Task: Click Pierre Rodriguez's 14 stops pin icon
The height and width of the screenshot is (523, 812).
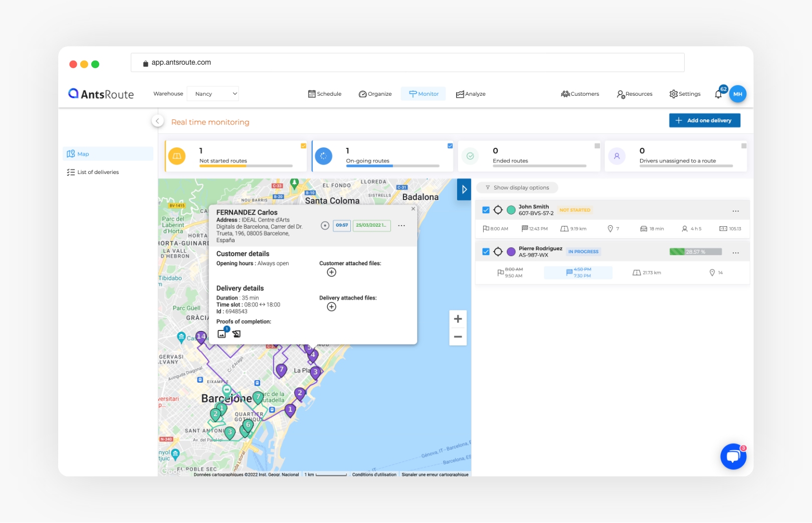Action: pos(712,273)
